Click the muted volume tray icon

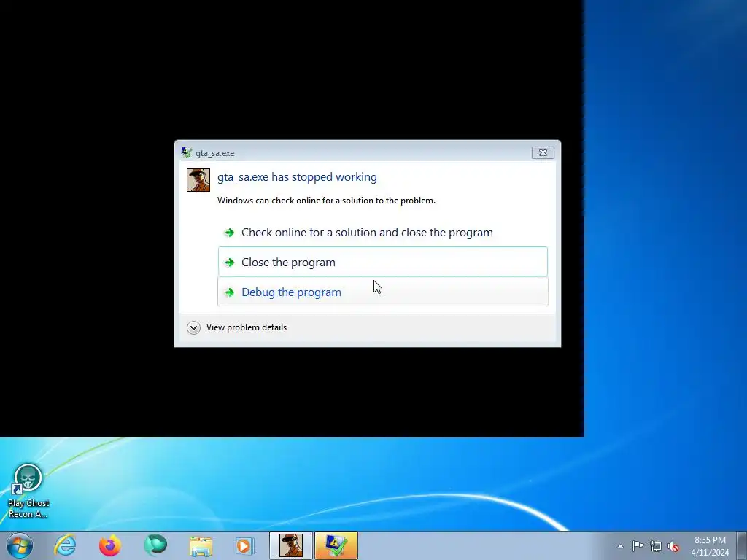click(x=673, y=546)
